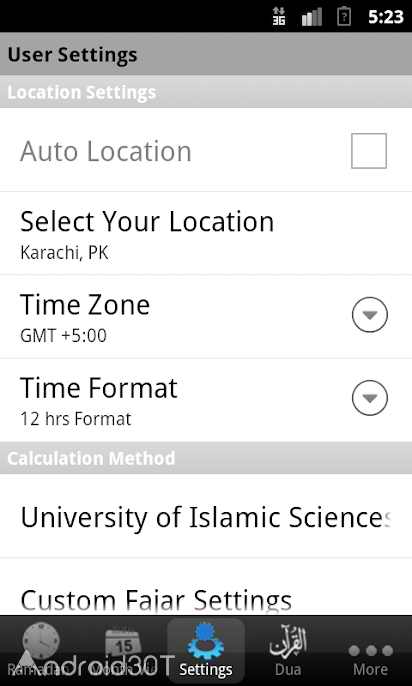Screen dimensions: 412x686
Task: Tap the Auto Location label text
Action: coord(106,151)
